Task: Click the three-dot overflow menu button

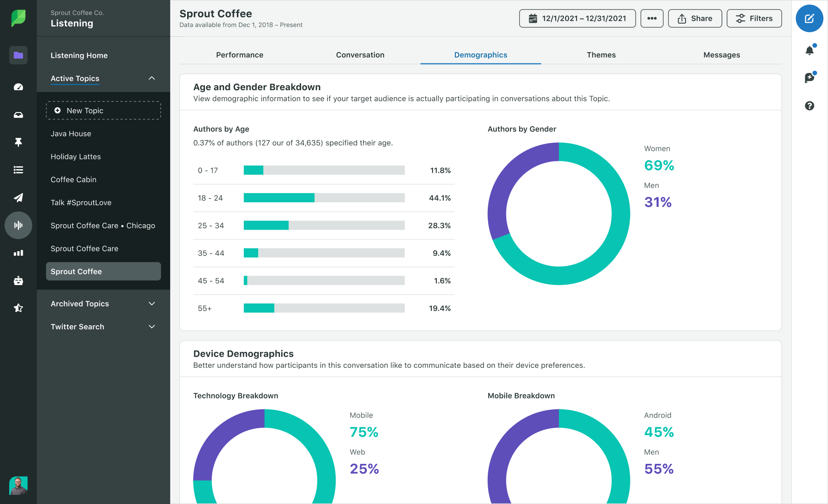Action: 652,18
